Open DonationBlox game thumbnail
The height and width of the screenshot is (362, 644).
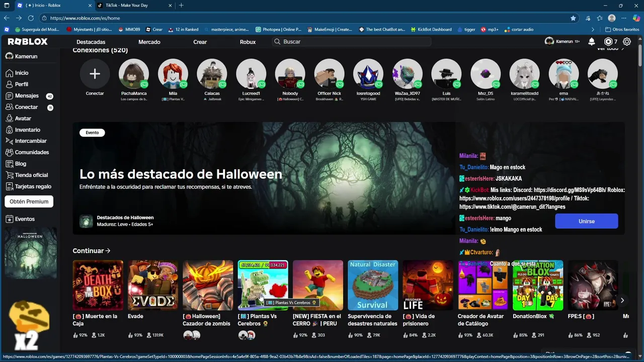coord(538,285)
